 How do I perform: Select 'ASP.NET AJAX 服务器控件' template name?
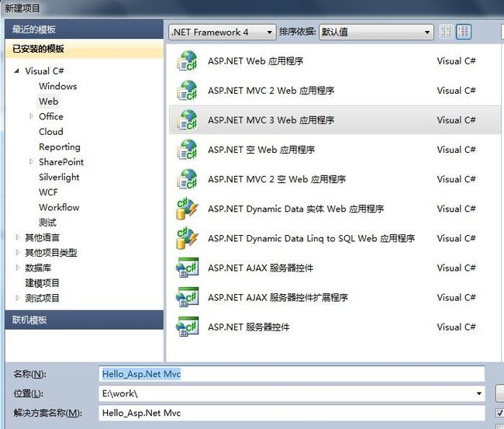pos(261,268)
